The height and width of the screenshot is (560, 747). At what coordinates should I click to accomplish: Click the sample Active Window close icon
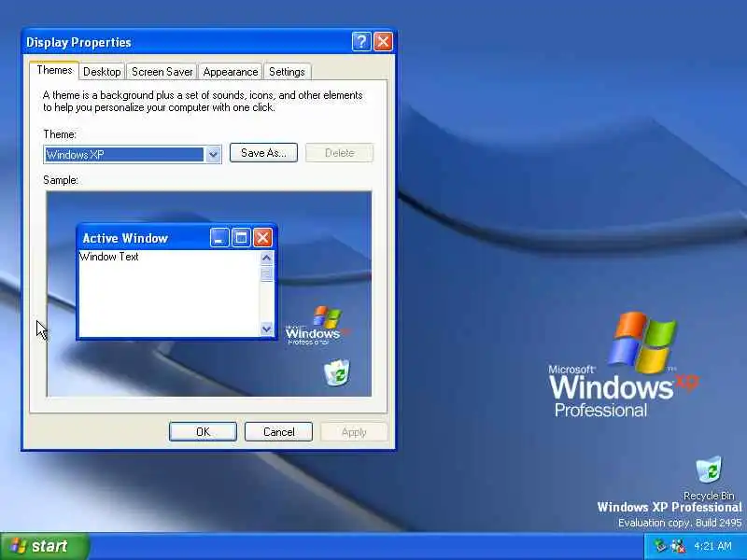pyautogui.click(x=262, y=238)
